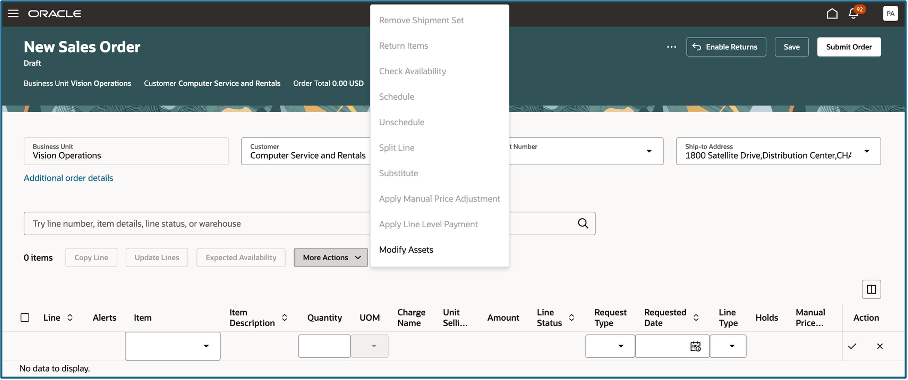Viewport: 908px width, 380px height.
Task: Open the Requested Date calendar picker
Action: [x=695, y=346]
